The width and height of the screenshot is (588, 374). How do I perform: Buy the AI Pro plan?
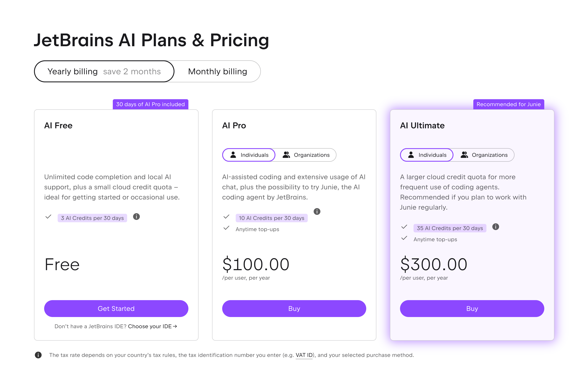294,308
